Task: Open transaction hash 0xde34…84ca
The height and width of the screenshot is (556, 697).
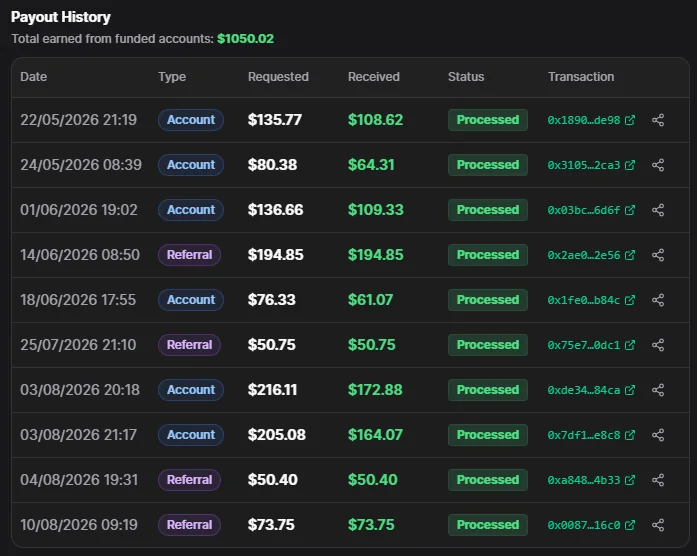Action: pyautogui.click(x=584, y=390)
